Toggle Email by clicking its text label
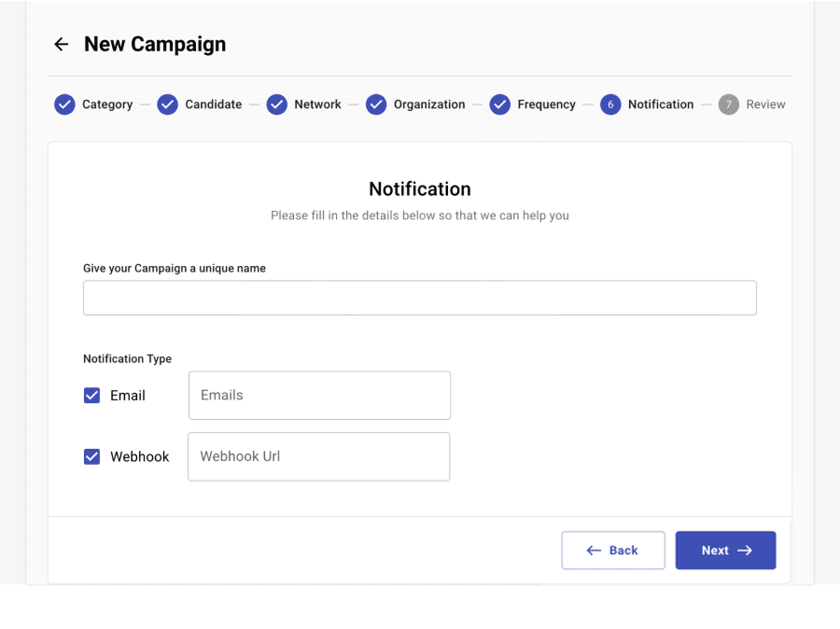The image size is (840, 629). click(128, 396)
